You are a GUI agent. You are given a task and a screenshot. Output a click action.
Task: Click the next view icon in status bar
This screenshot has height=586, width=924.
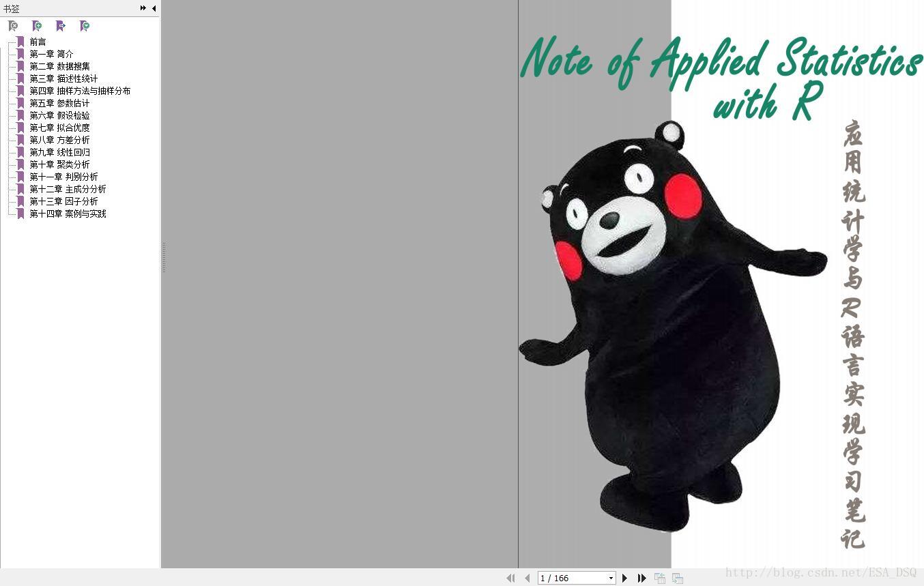[678, 578]
